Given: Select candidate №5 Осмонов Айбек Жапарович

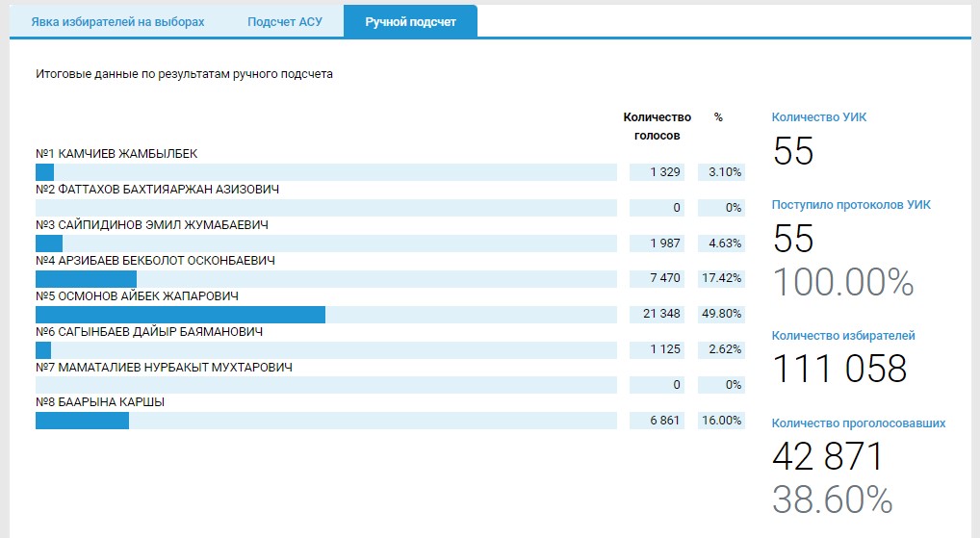Looking at the screenshot, I should 136,296.
